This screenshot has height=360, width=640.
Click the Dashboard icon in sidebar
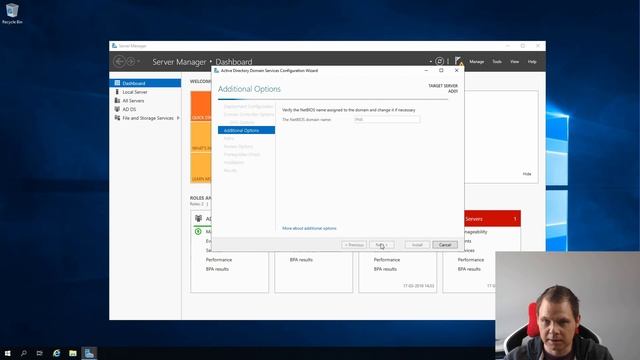117,83
